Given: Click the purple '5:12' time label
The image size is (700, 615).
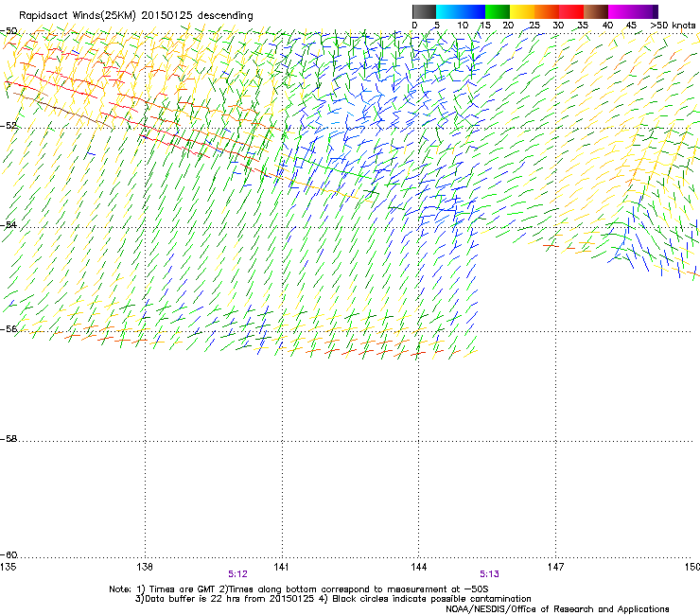Looking at the screenshot, I should pos(237,574).
